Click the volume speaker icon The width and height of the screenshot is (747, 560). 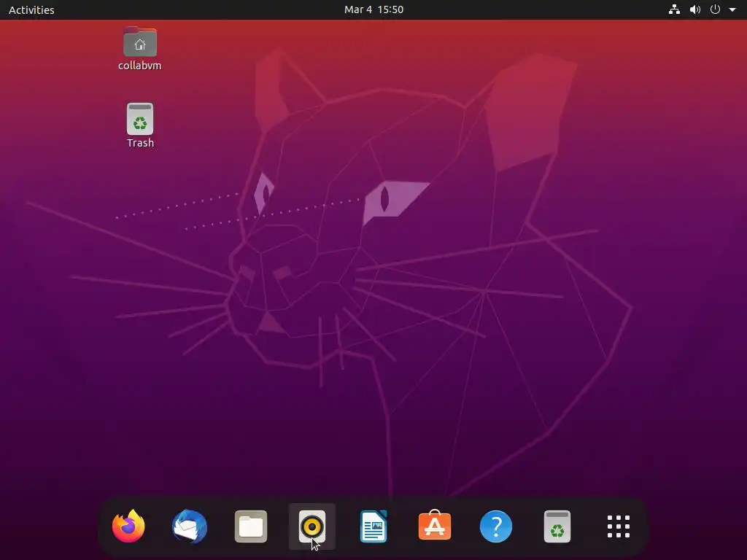695,9
